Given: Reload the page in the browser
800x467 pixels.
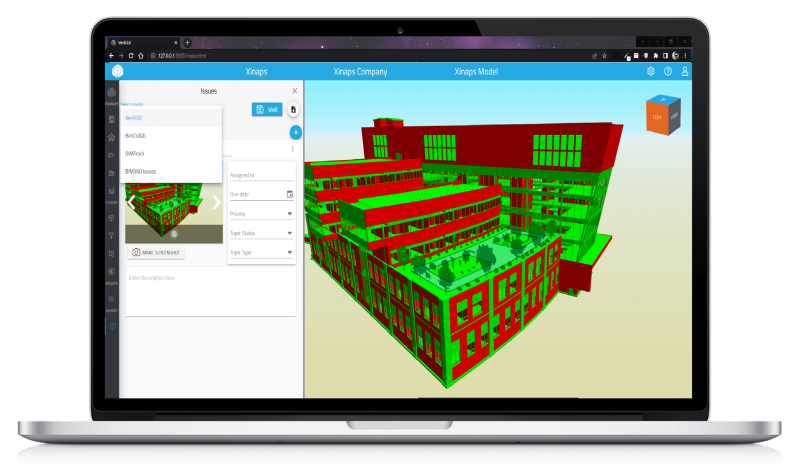Looking at the screenshot, I should pyautogui.click(x=131, y=56).
